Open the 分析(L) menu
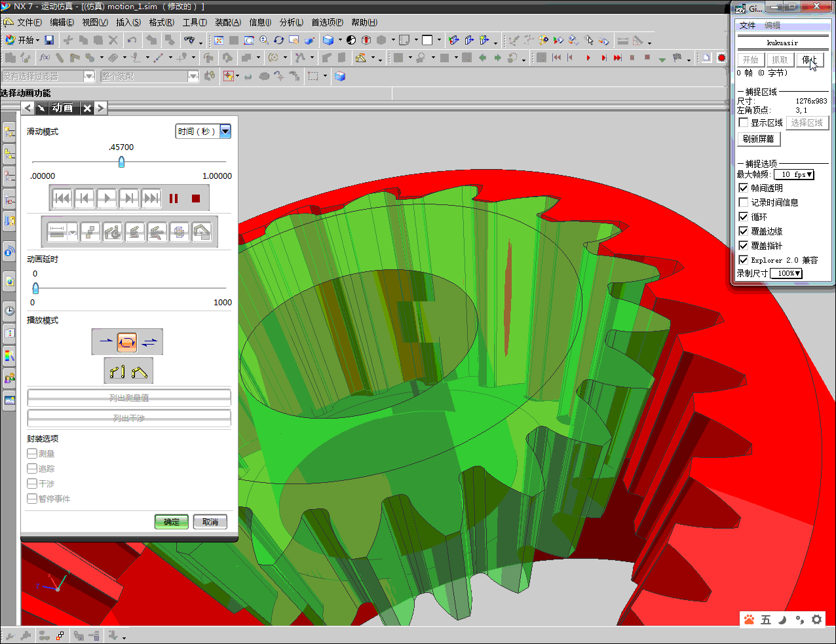 click(292, 22)
